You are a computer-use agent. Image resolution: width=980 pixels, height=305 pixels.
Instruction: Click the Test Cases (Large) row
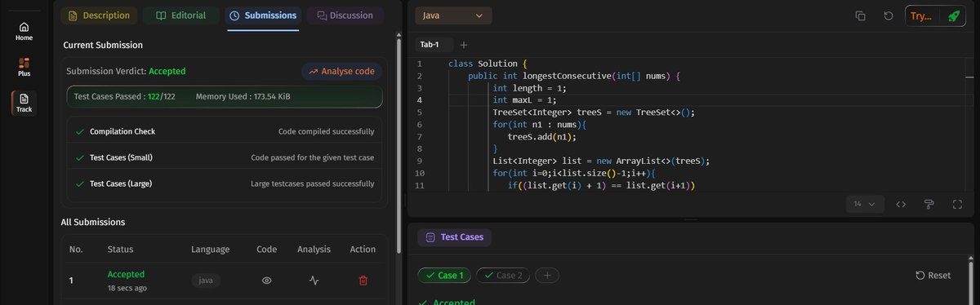click(x=225, y=183)
